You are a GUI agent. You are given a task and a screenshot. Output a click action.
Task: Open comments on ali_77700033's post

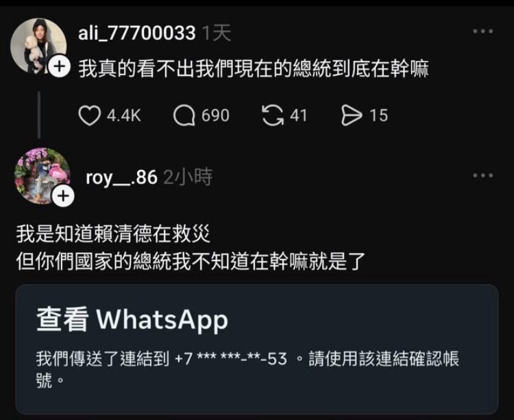[184, 115]
